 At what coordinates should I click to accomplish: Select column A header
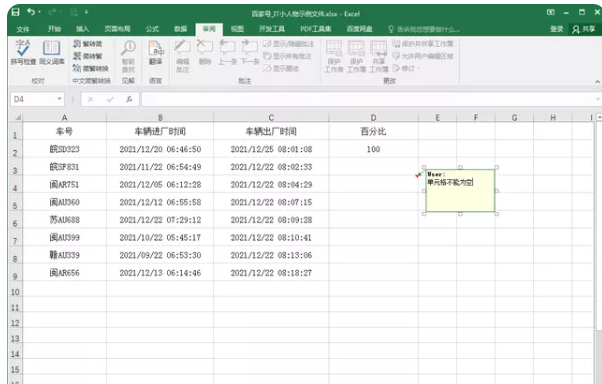pos(64,118)
